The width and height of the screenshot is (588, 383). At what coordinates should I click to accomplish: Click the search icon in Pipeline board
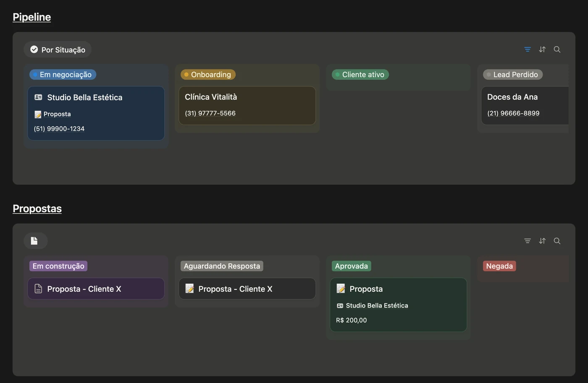[557, 50]
